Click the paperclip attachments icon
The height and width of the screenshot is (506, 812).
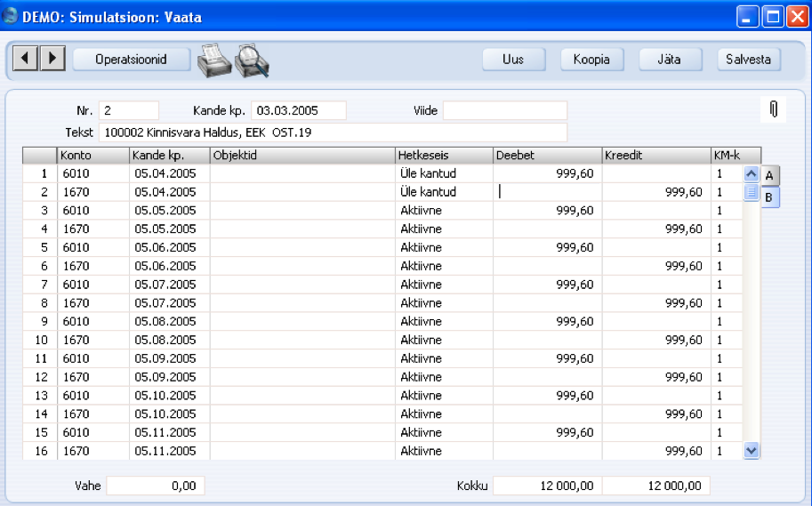[x=773, y=109]
